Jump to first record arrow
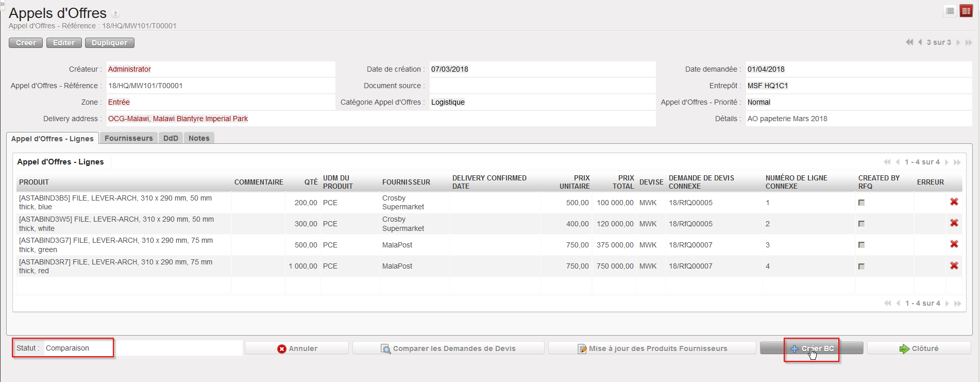This screenshot has width=980, height=382. coord(909,42)
